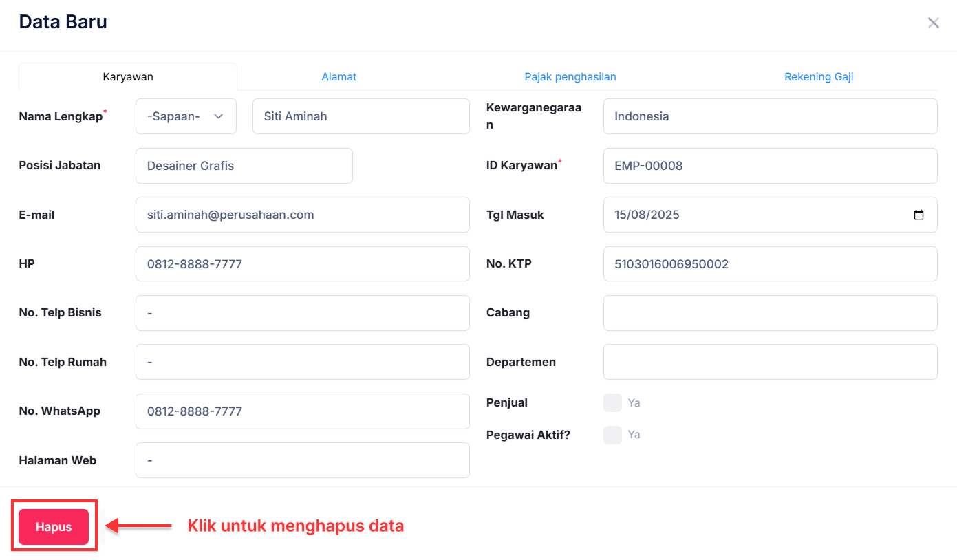
Task: Open the calendar picker in Tgl Masuk
Action: coord(918,215)
